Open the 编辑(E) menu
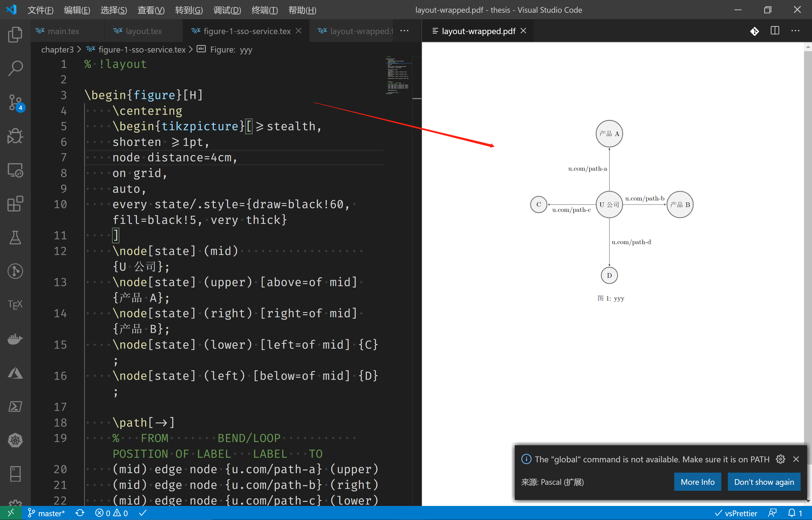This screenshot has width=812, height=520. [77, 10]
